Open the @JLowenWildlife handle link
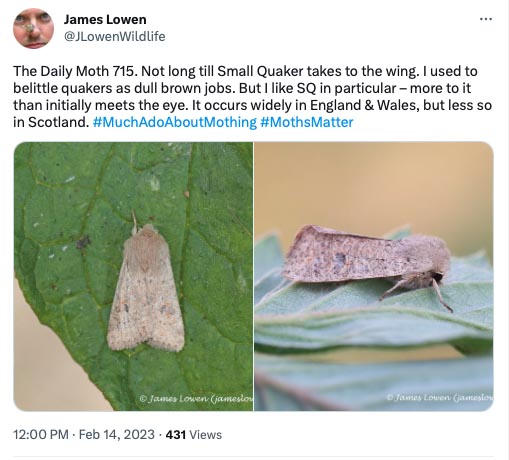This screenshot has height=460, width=509. click(114, 36)
